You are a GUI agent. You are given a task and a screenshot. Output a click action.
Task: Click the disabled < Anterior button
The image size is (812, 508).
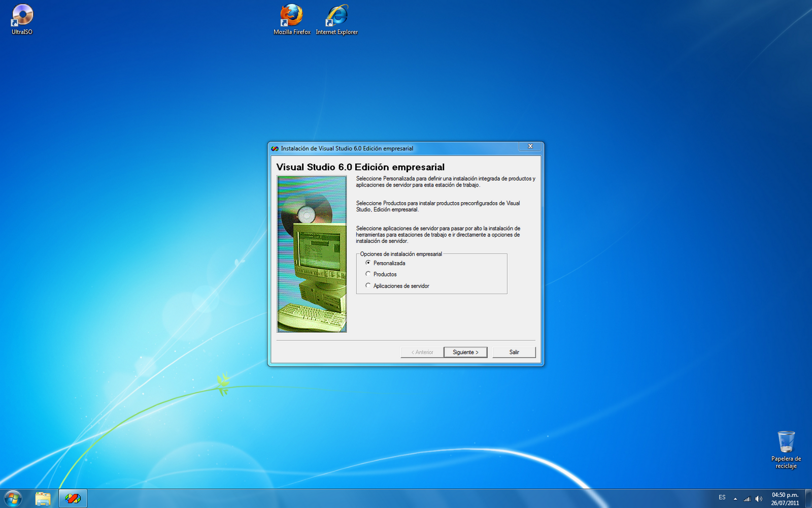422,352
